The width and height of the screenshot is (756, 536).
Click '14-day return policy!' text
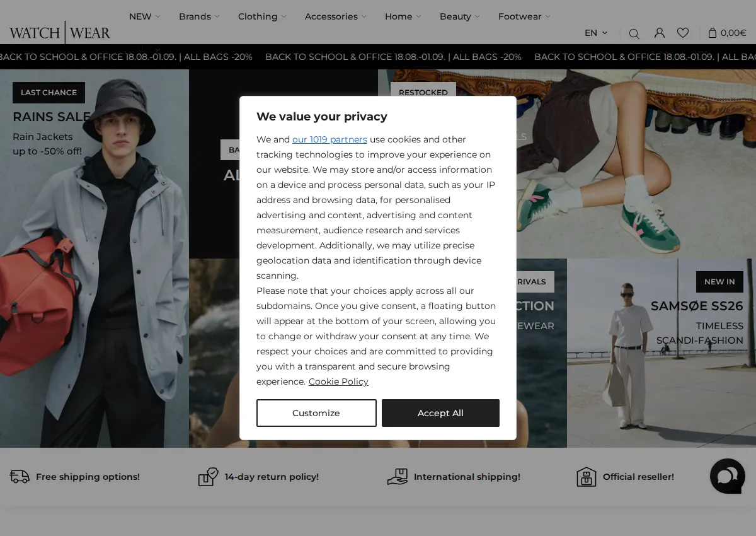(272, 477)
